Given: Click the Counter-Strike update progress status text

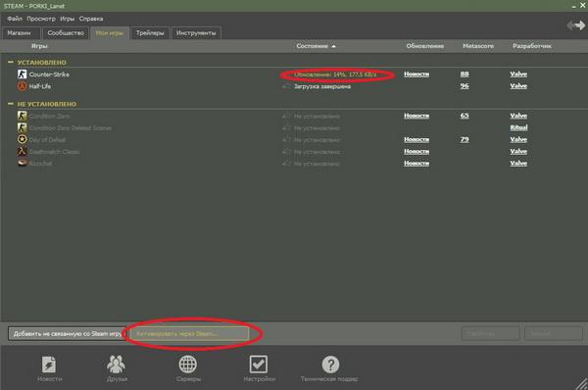Looking at the screenshot, I should tap(335, 74).
